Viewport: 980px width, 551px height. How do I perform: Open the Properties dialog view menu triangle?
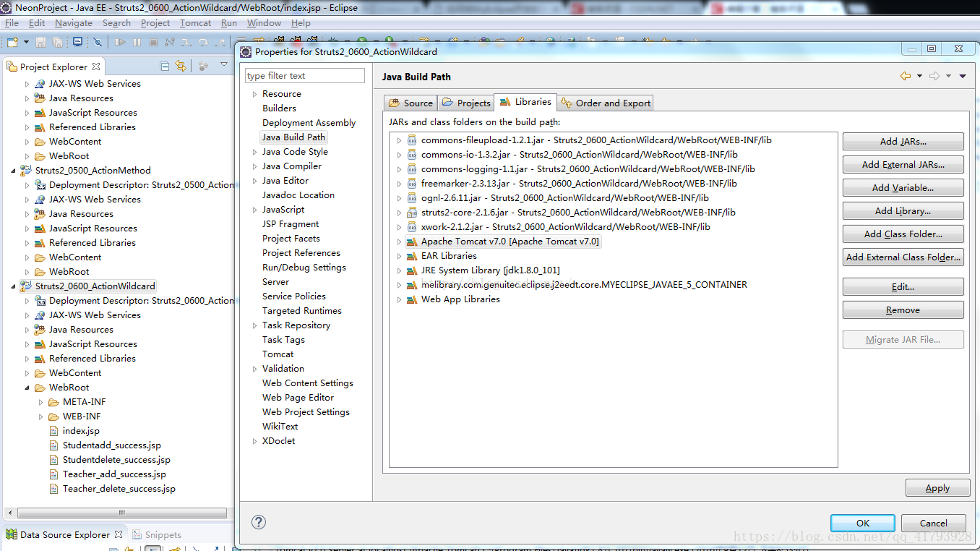point(963,76)
